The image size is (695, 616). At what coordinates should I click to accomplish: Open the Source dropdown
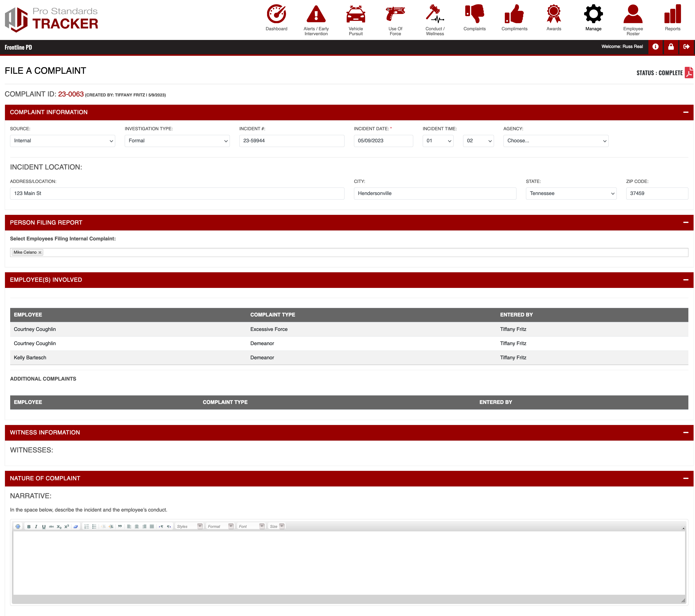(x=62, y=141)
